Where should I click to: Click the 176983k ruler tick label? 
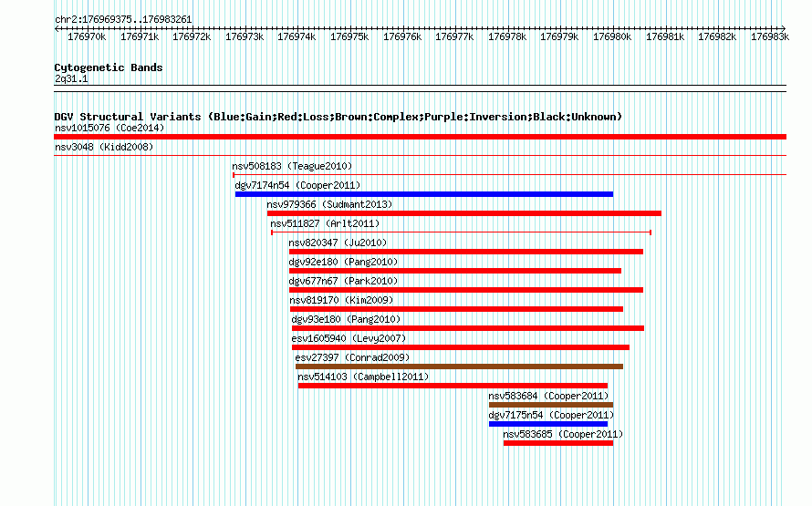770,36
